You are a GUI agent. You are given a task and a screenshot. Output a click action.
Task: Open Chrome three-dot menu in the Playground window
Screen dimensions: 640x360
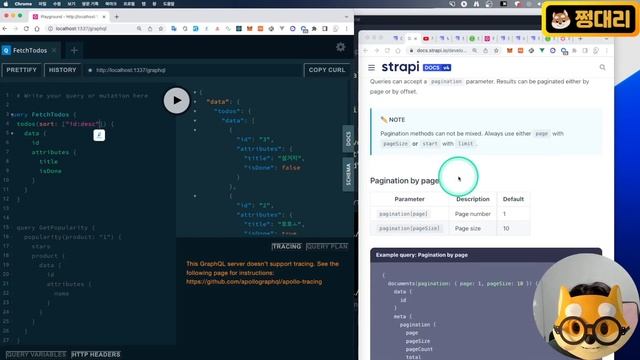pyautogui.click(x=347, y=29)
